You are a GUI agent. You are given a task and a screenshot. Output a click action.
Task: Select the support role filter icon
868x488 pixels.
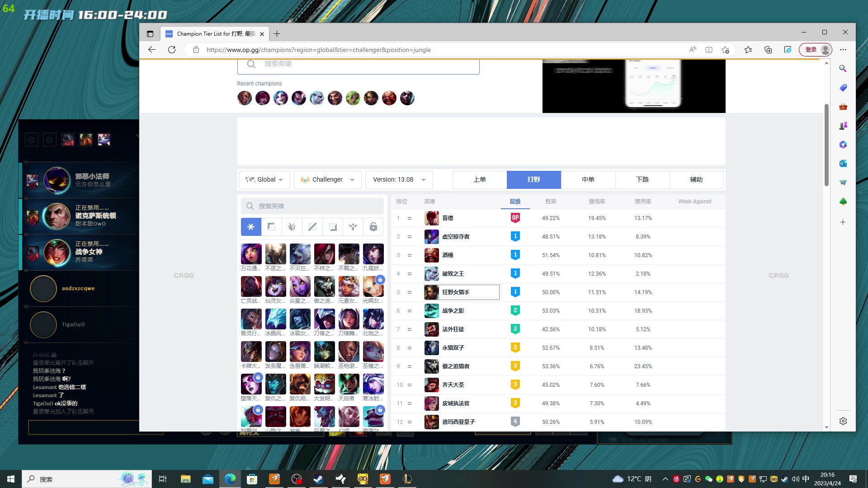(353, 227)
